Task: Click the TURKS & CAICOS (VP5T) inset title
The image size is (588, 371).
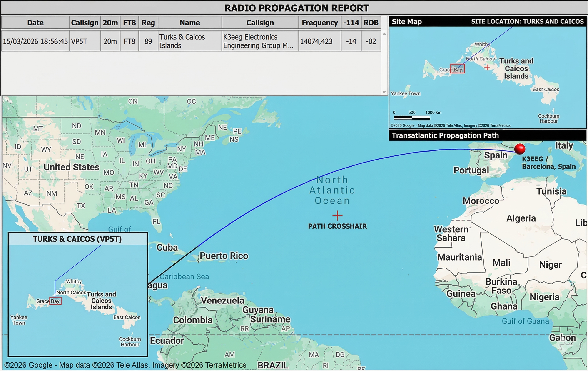Action: pyautogui.click(x=77, y=239)
